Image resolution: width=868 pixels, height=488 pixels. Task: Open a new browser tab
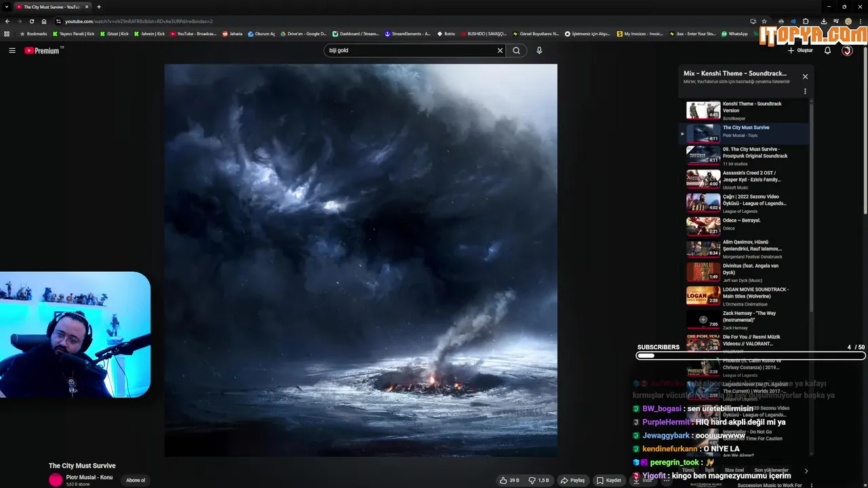point(99,7)
